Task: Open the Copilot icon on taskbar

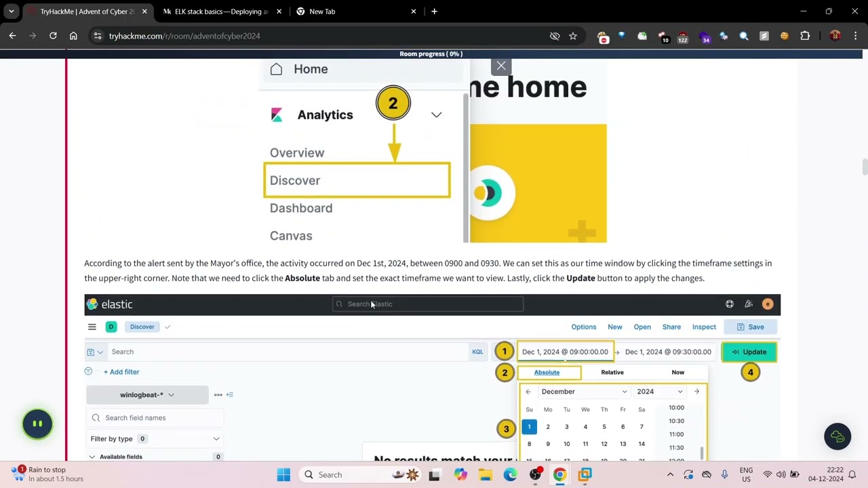Action: pos(460,474)
